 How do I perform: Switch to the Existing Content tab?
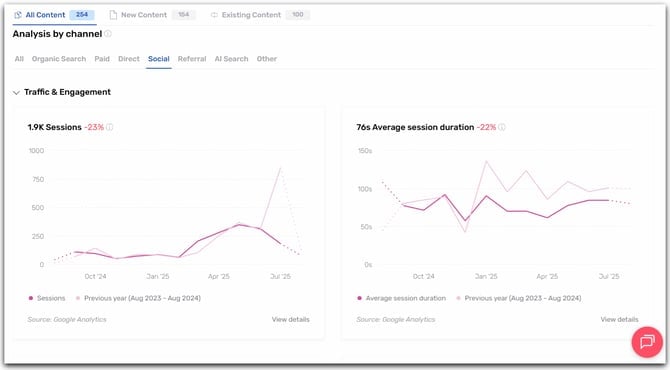[x=260, y=15]
